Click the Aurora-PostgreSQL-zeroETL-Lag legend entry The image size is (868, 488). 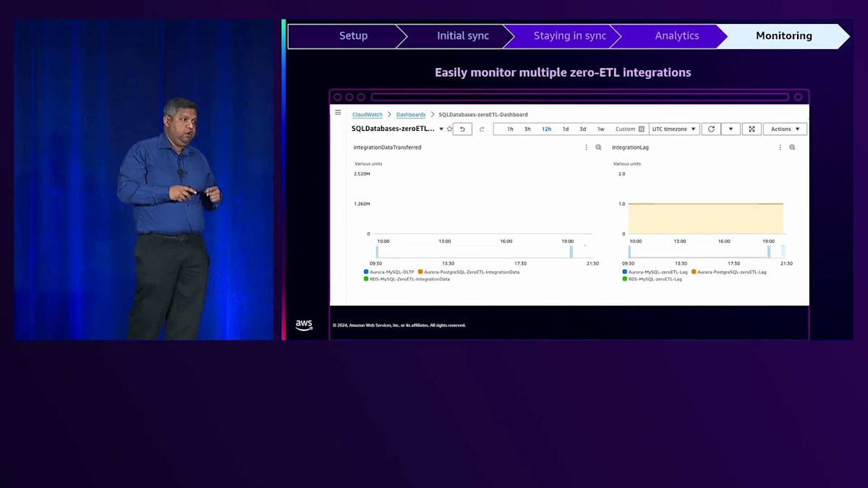(729, 272)
